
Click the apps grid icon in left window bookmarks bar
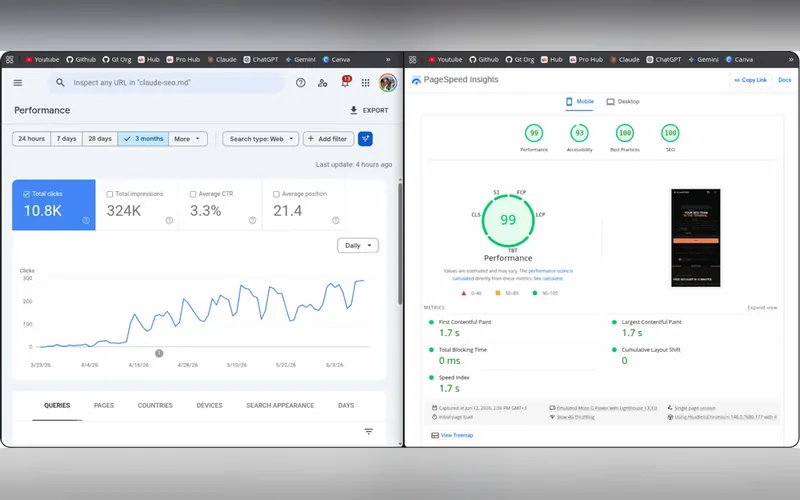[x=10, y=60]
